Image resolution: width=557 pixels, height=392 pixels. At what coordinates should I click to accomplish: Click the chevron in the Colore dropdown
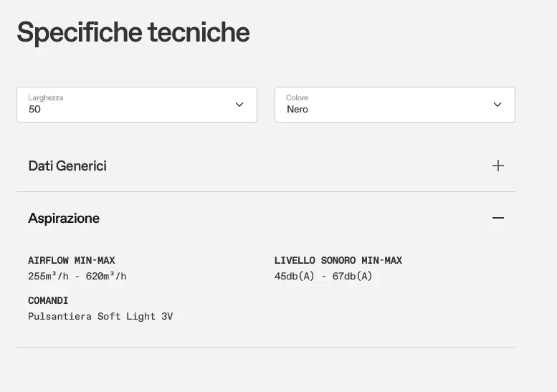pyautogui.click(x=498, y=105)
